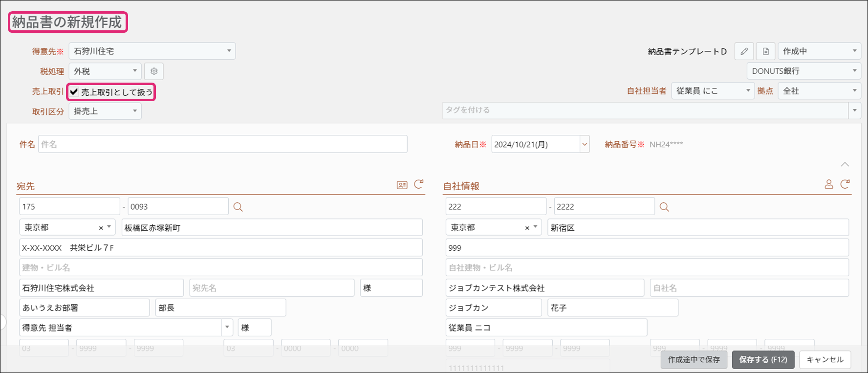Image resolution: width=868 pixels, height=373 pixels.
Task: Click the address card icon in 宛先 header
Action: point(402,185)
